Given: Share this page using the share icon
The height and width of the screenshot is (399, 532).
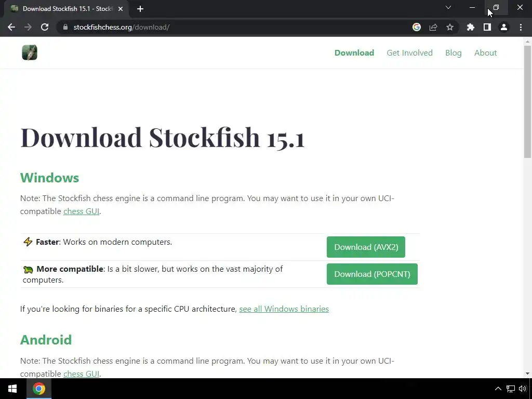Looking at the screenshot, I should tap(433, 27).
